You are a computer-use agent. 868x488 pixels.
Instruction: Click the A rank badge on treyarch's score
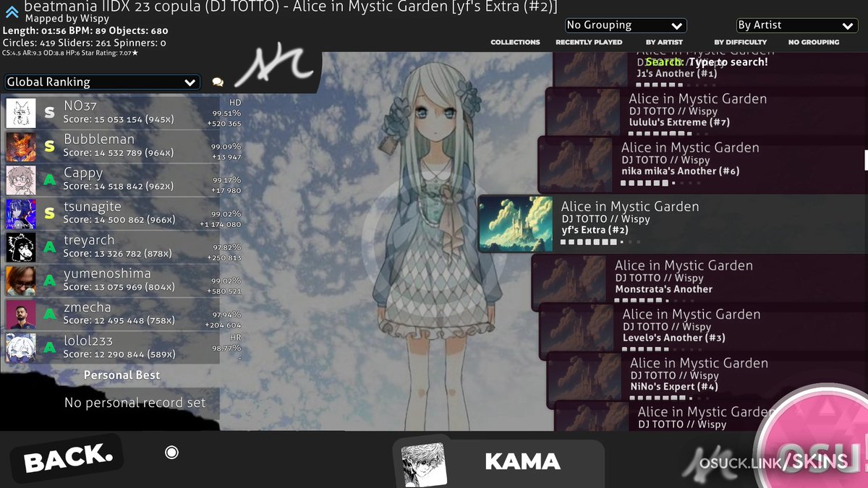pos(49,247)
